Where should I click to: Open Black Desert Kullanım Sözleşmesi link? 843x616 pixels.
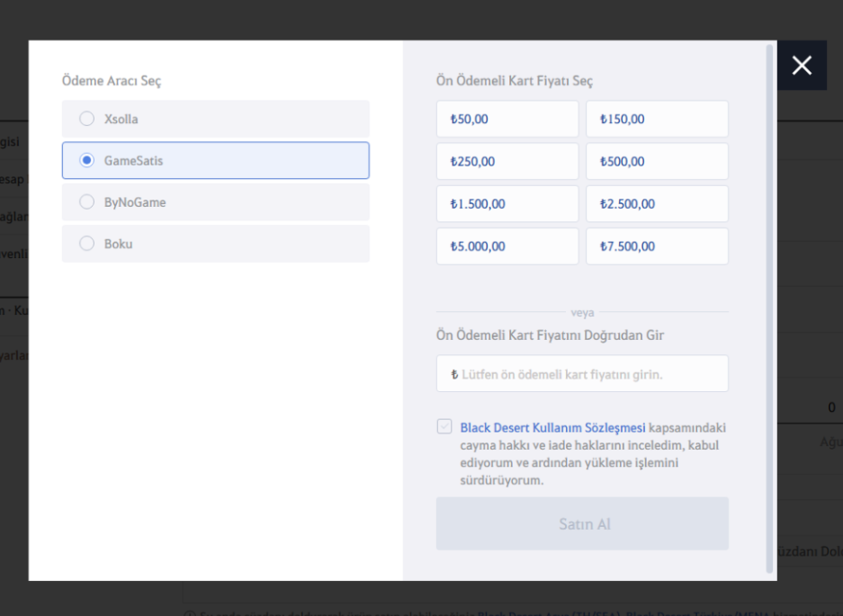(x=552, y=428)
